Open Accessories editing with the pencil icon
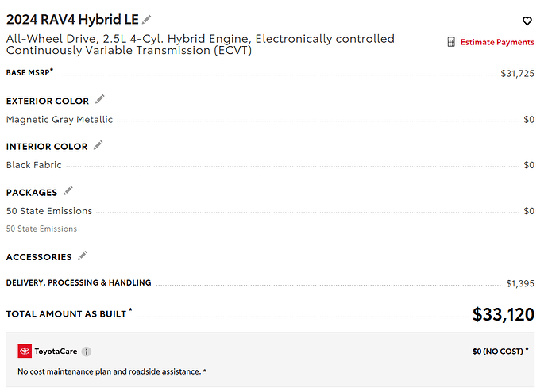The width and height of the screenshot is (548, 392). click(83, 256)
